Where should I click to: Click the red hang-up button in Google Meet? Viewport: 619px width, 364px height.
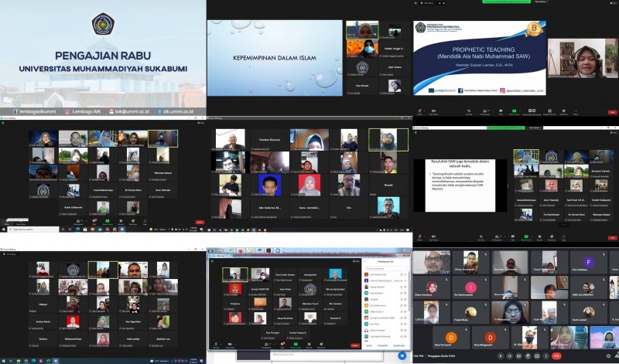(556, 356)
